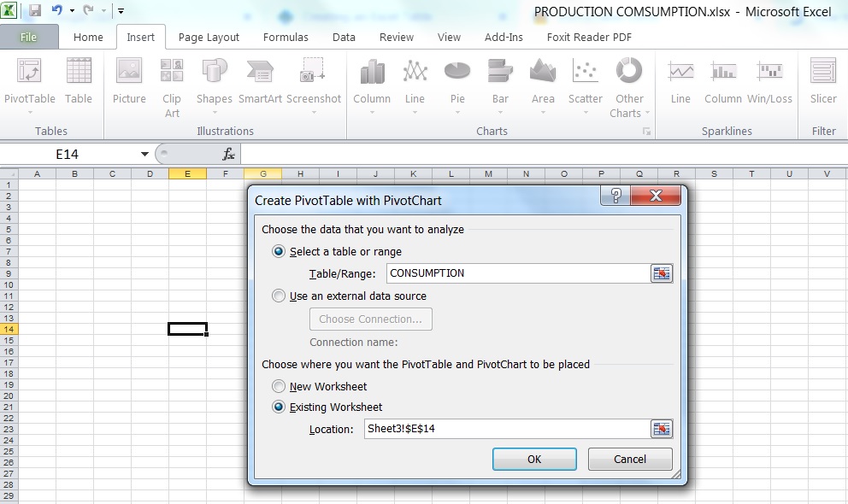Collapse dialog via Location range selector icon
This screenshot has height=504, width=848.
[662, 429]
